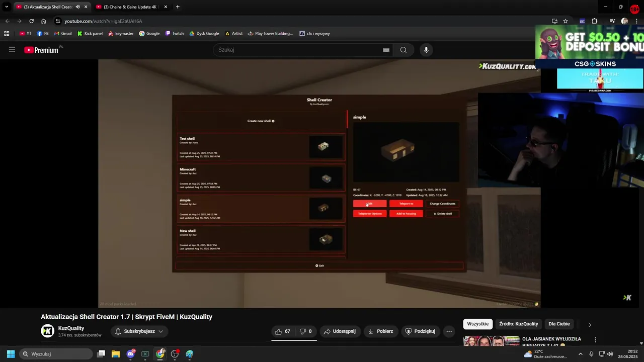Open File Explorer from taskbar

coord(116,354)
